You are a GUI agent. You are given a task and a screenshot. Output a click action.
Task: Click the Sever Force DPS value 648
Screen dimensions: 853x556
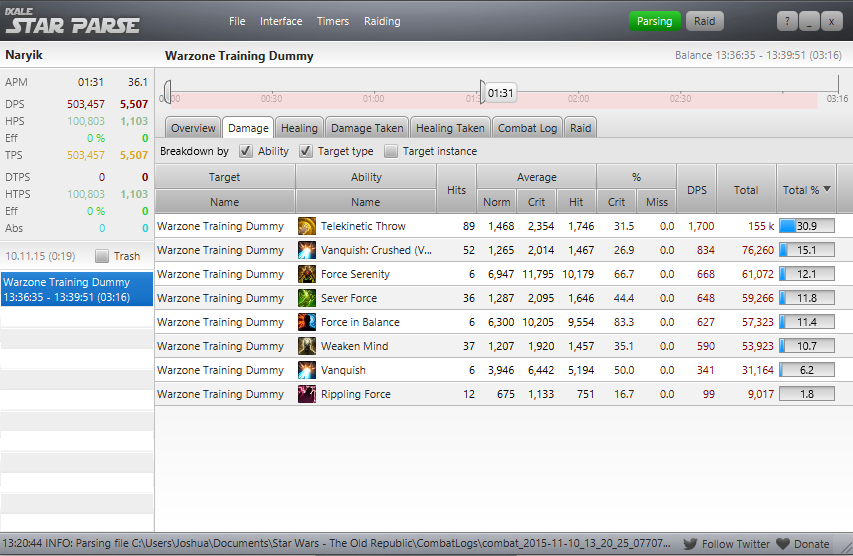coord(706,298)
